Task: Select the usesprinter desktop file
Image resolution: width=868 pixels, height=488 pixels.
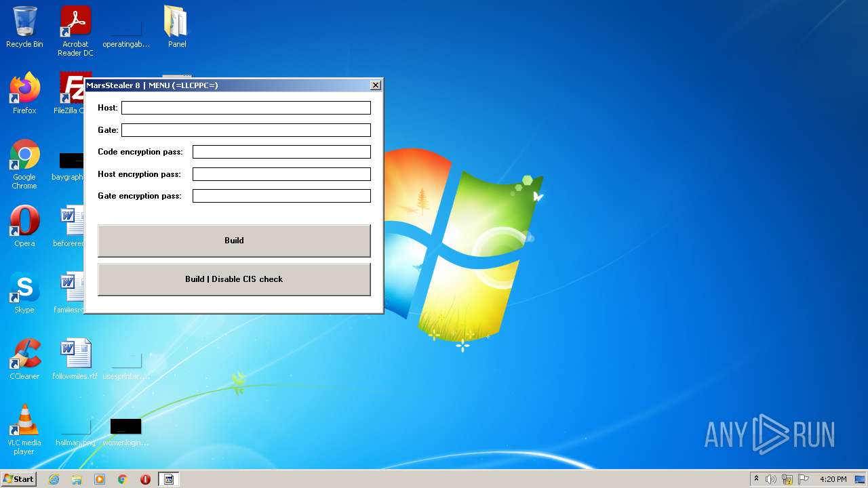Action: [x=126, y=366]
